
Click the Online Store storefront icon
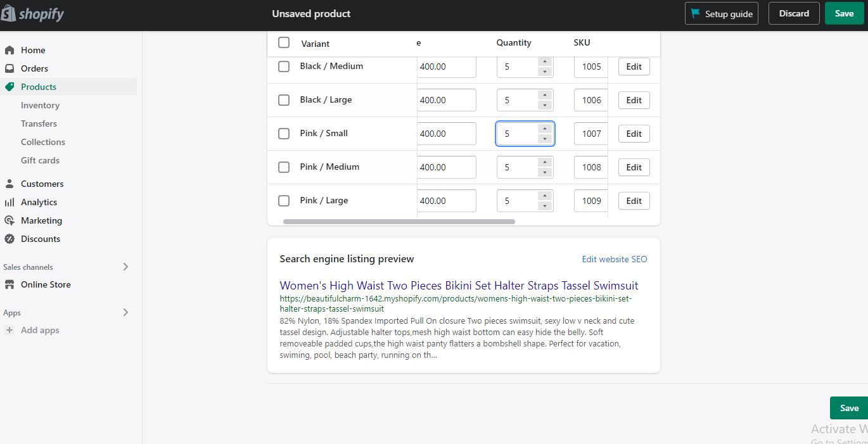10,284
